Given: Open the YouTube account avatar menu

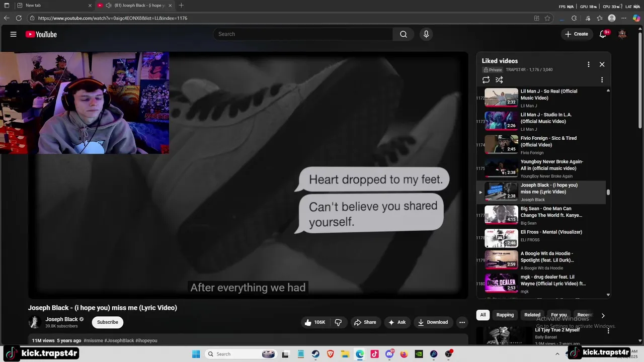Looking at the screenshot, I should (x=622, y=34).
